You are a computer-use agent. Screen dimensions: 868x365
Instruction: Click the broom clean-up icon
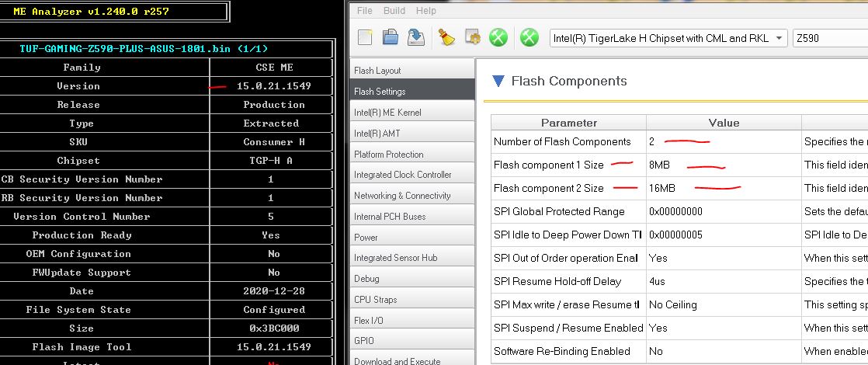point(446,37)
